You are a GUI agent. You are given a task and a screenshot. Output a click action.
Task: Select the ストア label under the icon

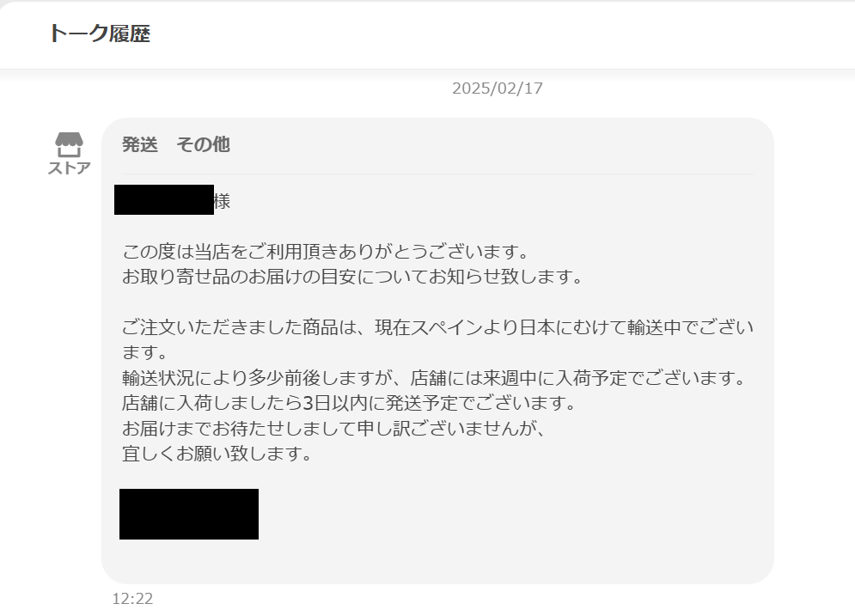point(70,168)
